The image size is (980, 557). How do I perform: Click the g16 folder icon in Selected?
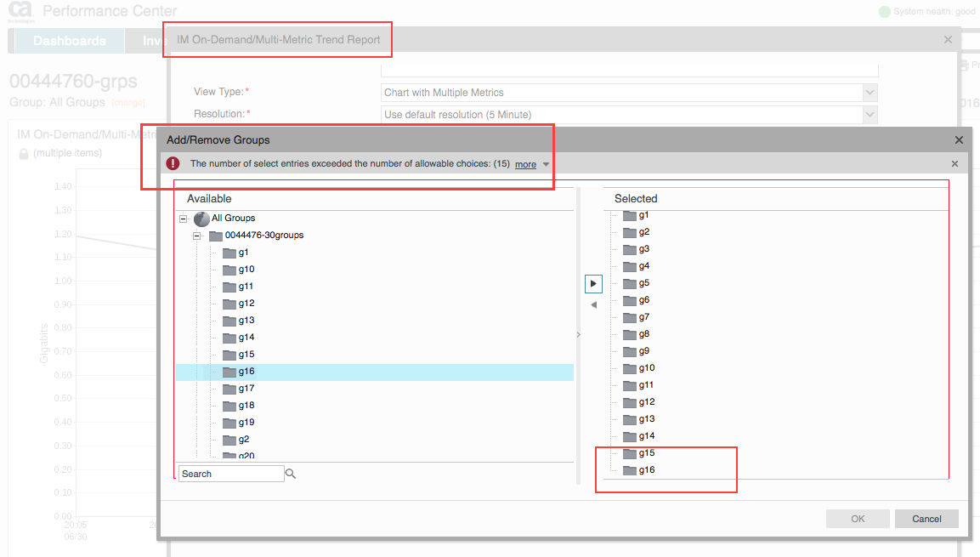(x=629, y=471)
